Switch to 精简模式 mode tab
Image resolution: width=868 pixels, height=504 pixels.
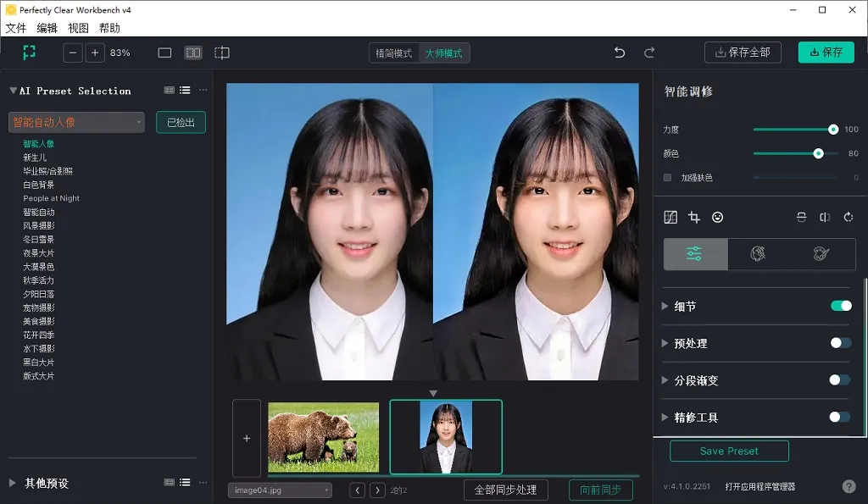click(395, 52)
